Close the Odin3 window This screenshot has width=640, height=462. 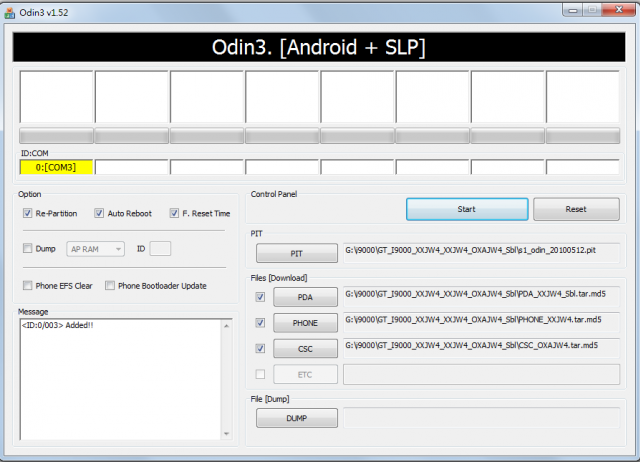(619, 9)
